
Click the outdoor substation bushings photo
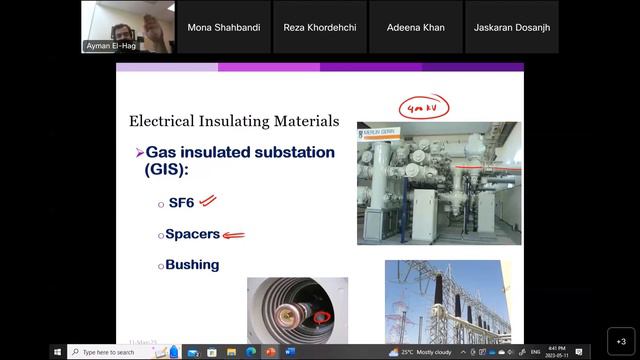tap(448, 302)
